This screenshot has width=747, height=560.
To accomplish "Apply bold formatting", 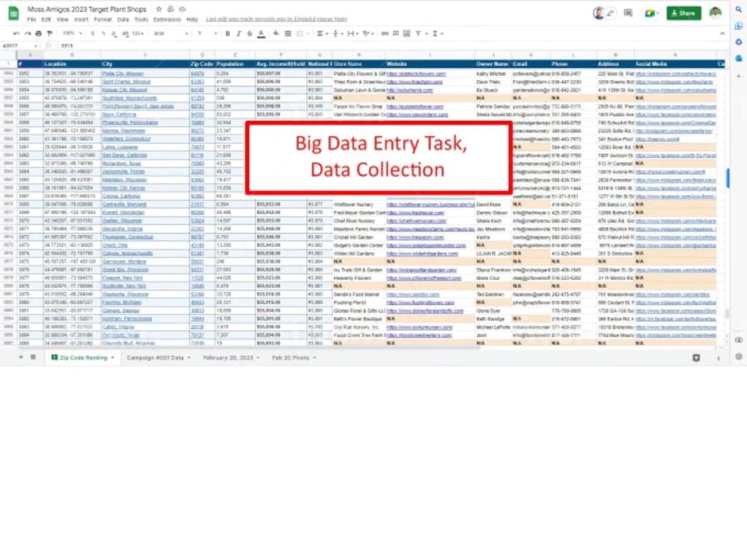I will coord(228,34).
